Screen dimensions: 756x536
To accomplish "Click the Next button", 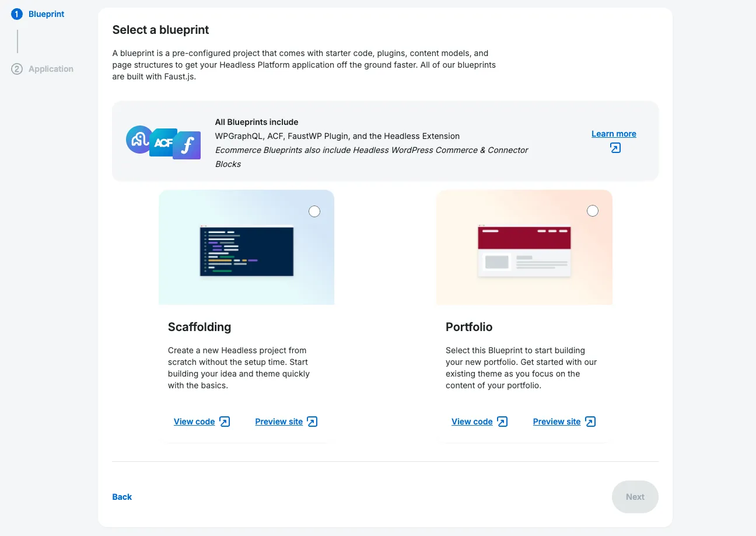I will 635,497.
